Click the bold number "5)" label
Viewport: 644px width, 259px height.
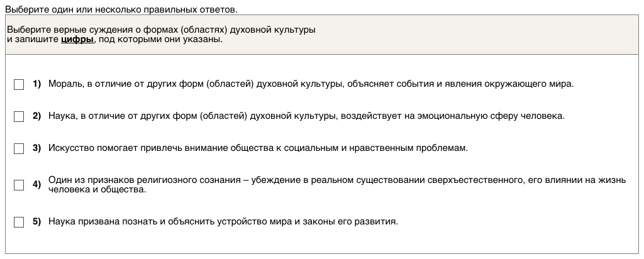click(x=36, y=221)
